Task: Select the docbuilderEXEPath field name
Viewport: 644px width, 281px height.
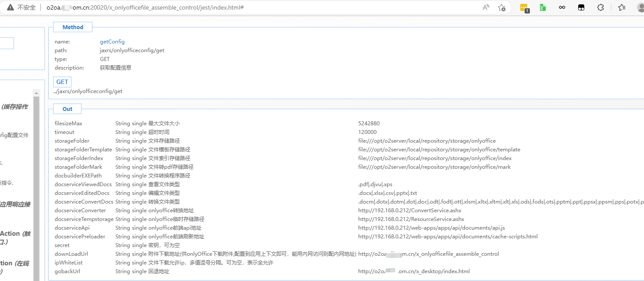Action: click(x=78, y=176)
